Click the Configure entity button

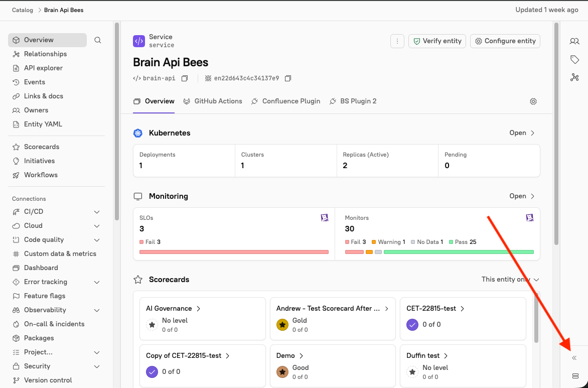505,41
